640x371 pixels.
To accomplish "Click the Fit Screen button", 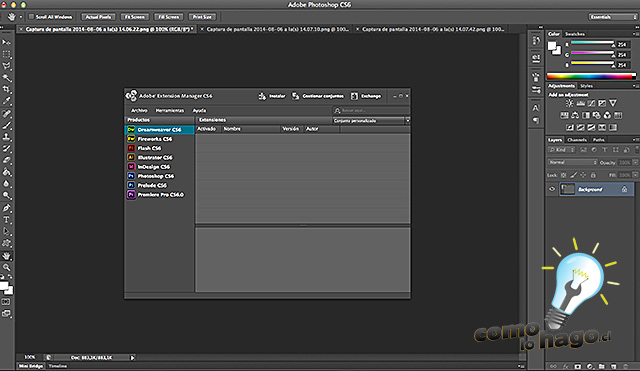I will 134,17.
